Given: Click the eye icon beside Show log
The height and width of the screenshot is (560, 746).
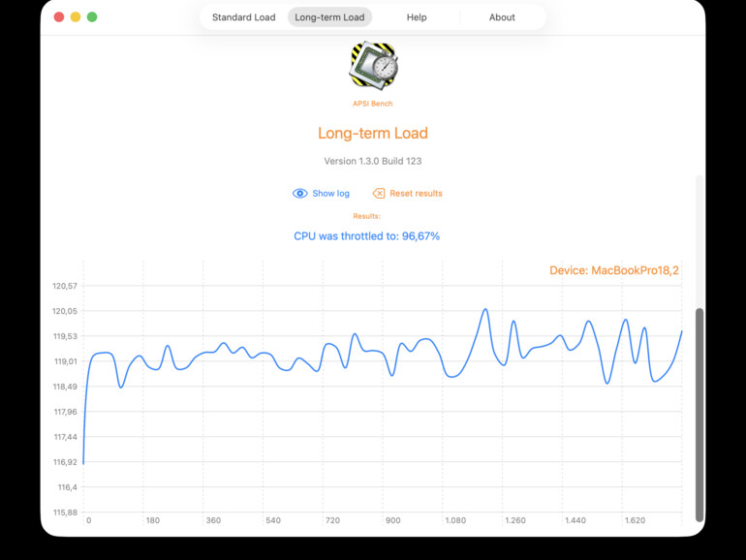Looking at the screenshot, I should (299, 193).
